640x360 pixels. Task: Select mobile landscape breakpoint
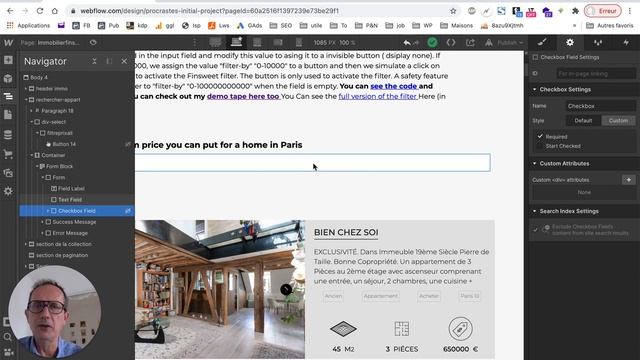(278, 42)
